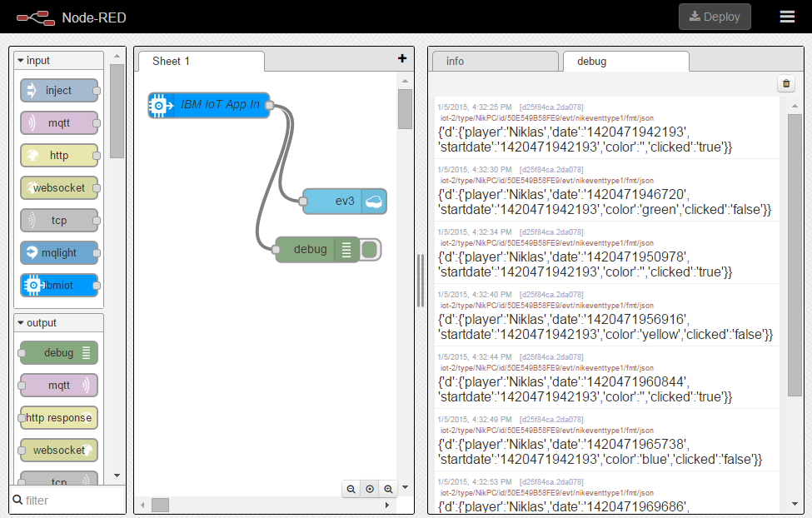Click debug panel scroll down arrow
812x518 pixels.
click(795, 504)
